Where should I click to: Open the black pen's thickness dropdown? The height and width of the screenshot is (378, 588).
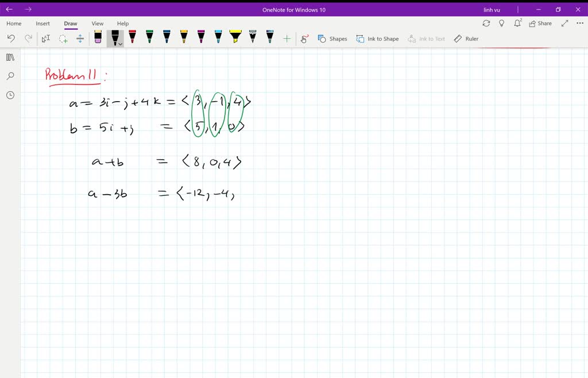click(x=119, y=43)
